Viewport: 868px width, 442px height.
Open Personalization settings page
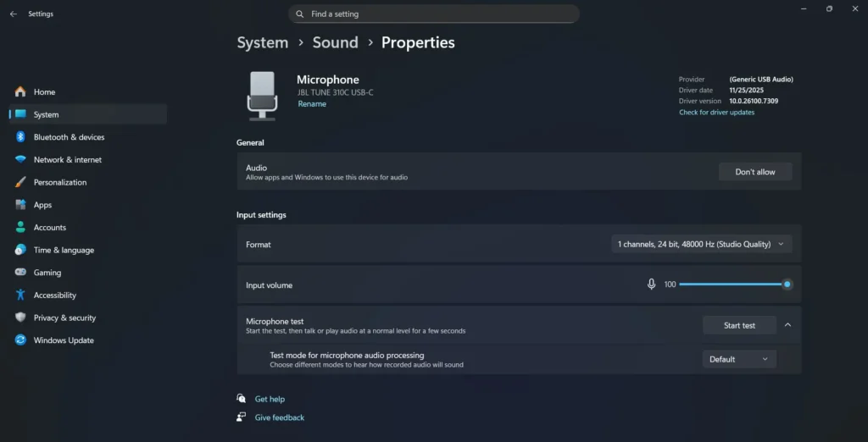pos(88,182)
